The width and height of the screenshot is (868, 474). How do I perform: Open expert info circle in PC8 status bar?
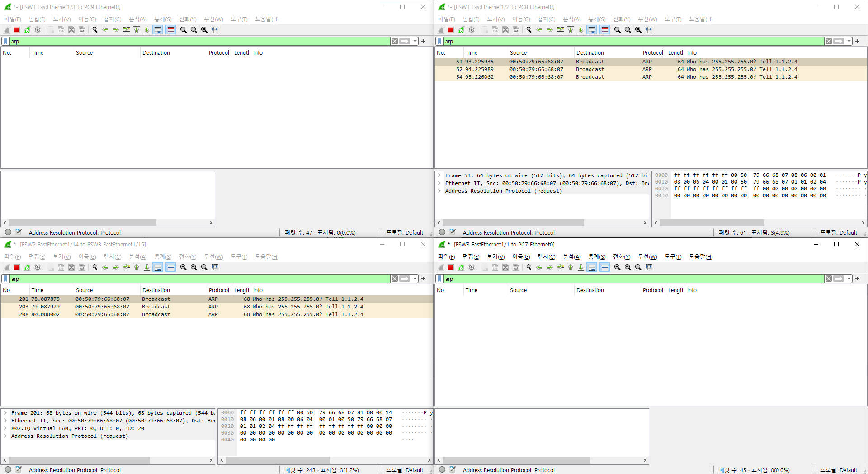click(442, 232)
